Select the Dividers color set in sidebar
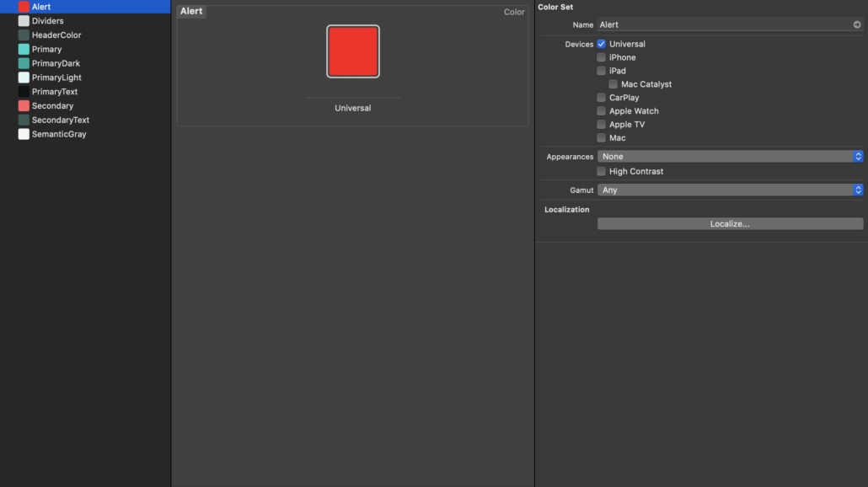Screen dimensions: 868x487 tap(47, 21)
